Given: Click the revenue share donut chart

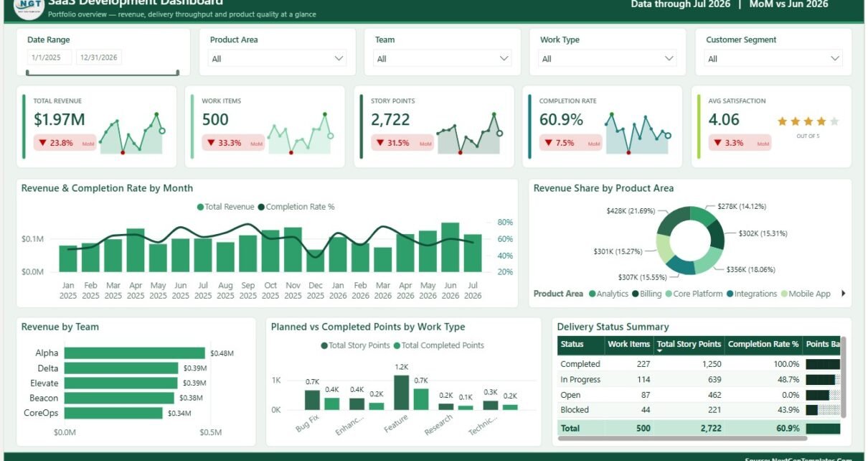Looking at the screenshot, I should point(690,240).
